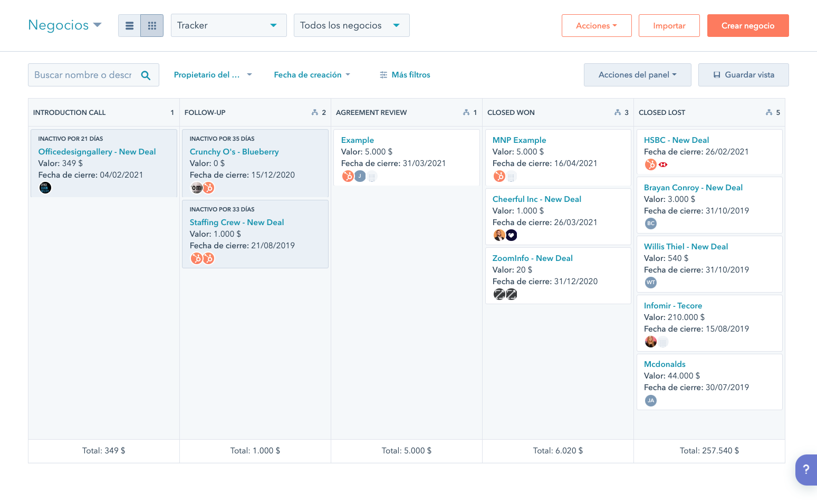817x504 pixels.
Task: Open Cheerful Inc - New Deal
Action: [x=537, y=199]
